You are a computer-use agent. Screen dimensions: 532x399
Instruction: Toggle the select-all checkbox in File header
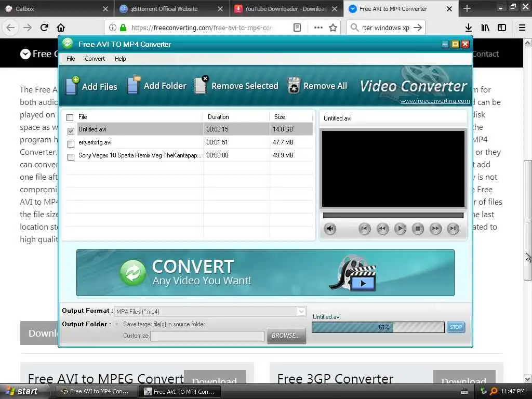[70, 117]
